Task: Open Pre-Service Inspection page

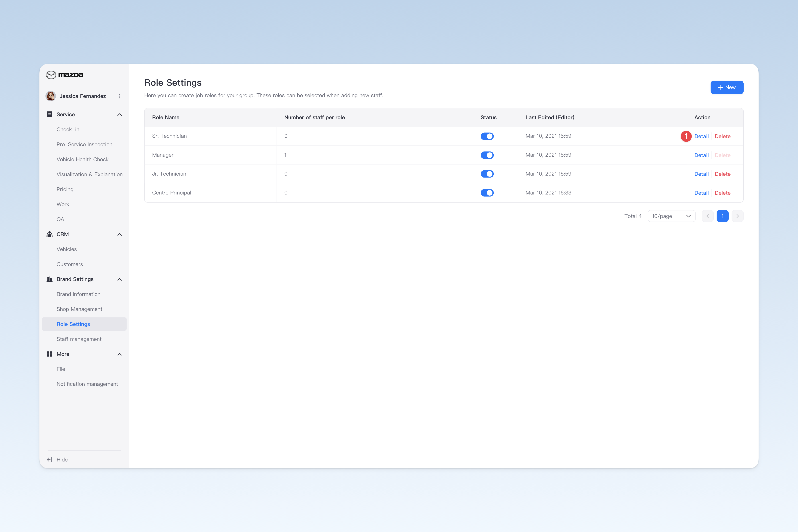Action: pos(85,144)
